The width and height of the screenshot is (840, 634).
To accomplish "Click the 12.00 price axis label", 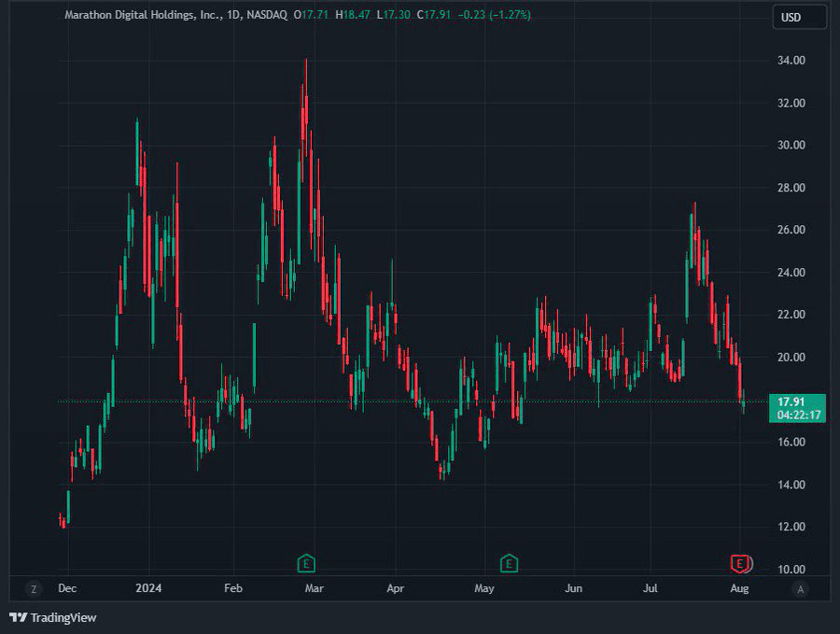I will tap(791, 527).
